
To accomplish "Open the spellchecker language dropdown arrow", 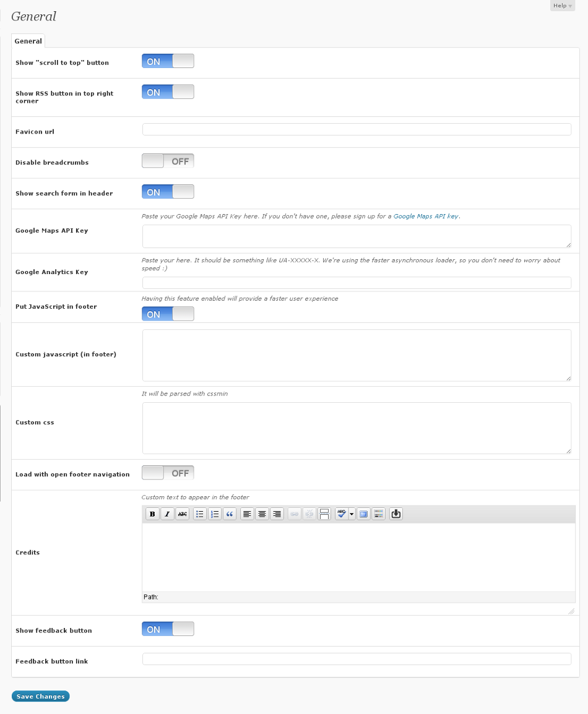I will click(352, 514).
